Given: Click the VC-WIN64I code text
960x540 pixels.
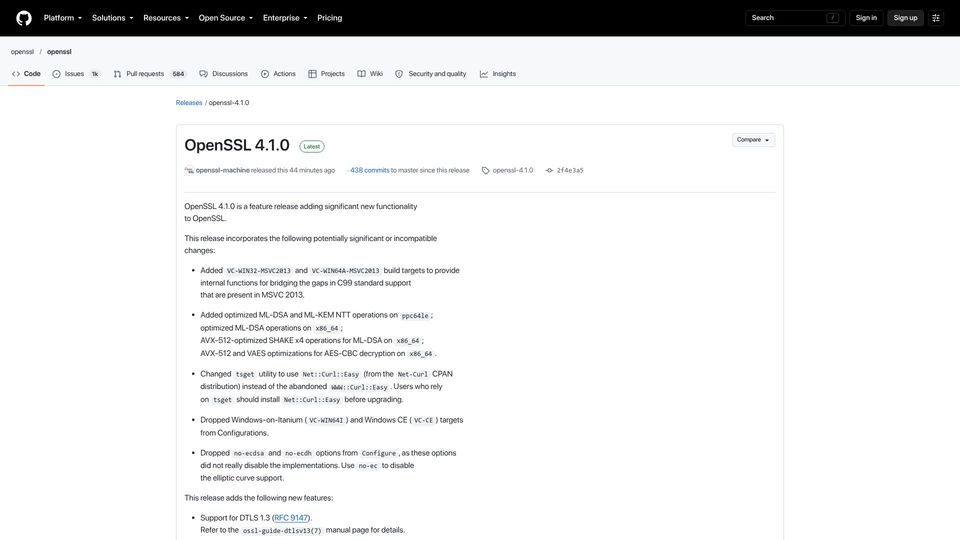Looking at the screenshot, I should pyautogui.click(x=326, y=421).
